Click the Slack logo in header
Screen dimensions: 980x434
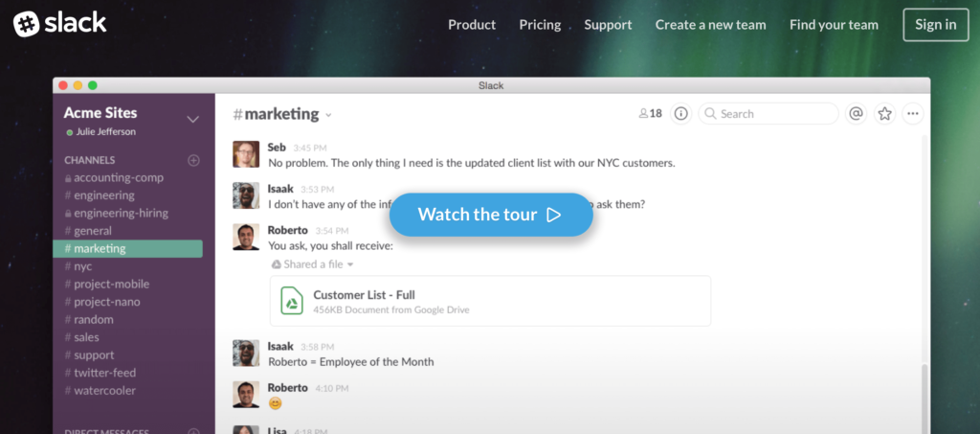point(59,24)
